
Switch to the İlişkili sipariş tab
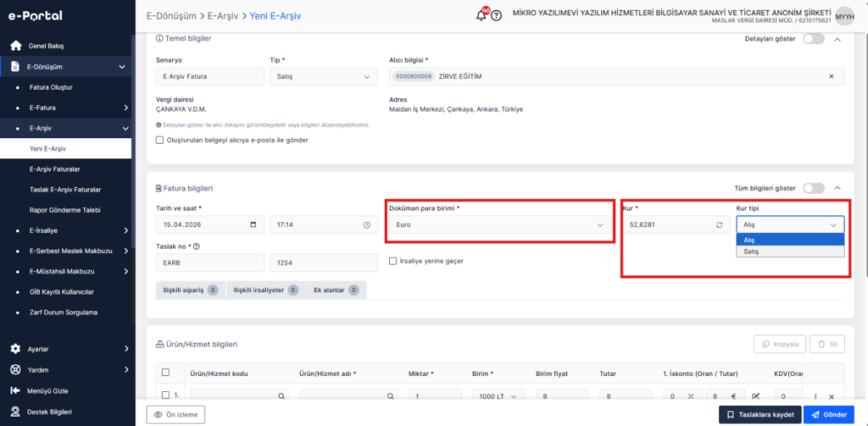click(191, 290)
